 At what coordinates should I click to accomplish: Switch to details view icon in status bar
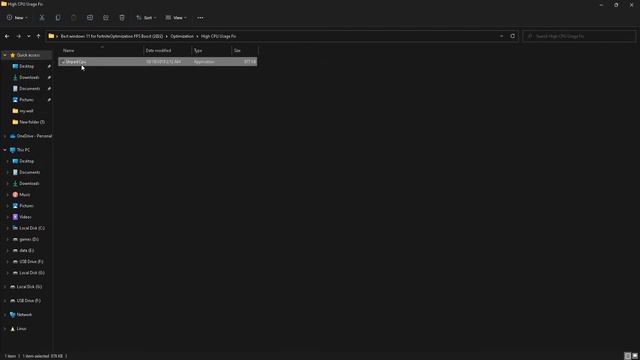point(628,356)
